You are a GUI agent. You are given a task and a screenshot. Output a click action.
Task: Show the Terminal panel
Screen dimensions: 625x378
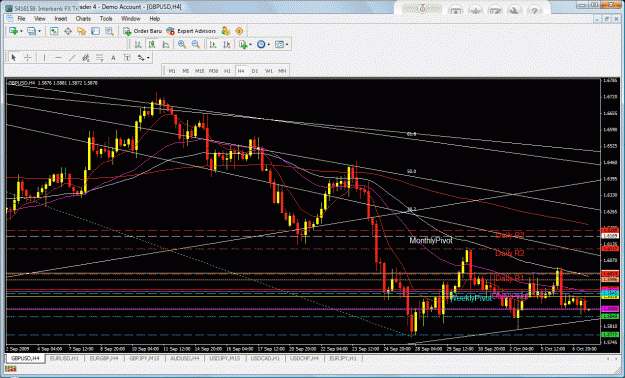pos(95,31)
